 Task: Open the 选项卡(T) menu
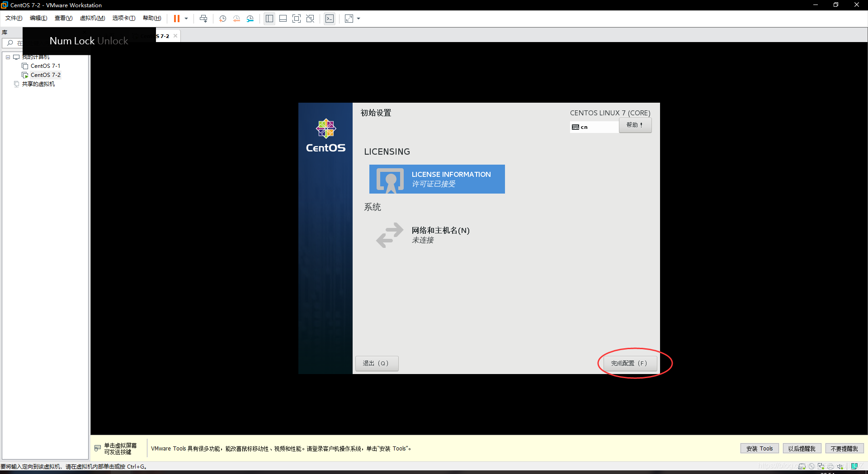[x=124, y=18]
